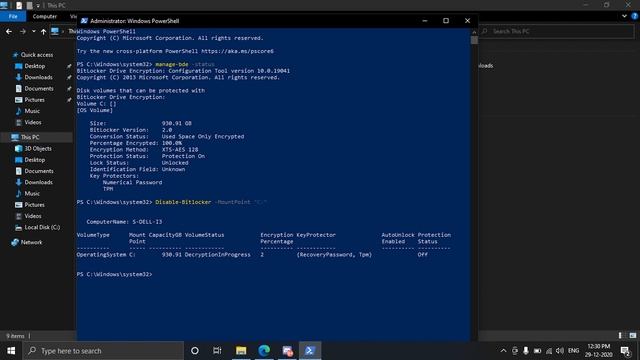Viewport: 640px width, 360px height.
Task: Show hidden system tray icons
Action: pyautogui.click(x=503, y=351)
